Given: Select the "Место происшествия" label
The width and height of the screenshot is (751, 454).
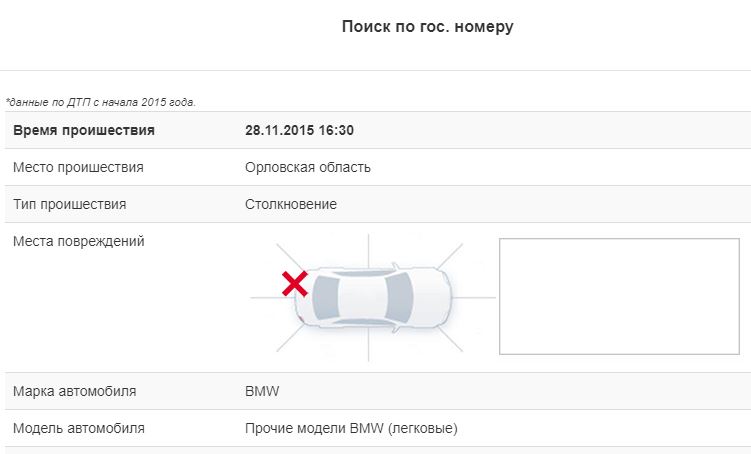Looking at the screenshot, I should pyautogui.click(x=79, y=167).
